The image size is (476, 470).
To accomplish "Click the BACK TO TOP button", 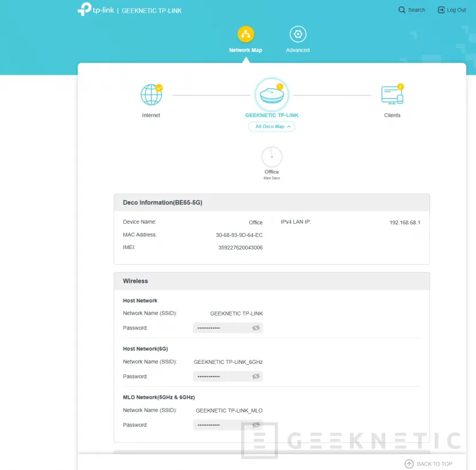I will coord(429,464).
